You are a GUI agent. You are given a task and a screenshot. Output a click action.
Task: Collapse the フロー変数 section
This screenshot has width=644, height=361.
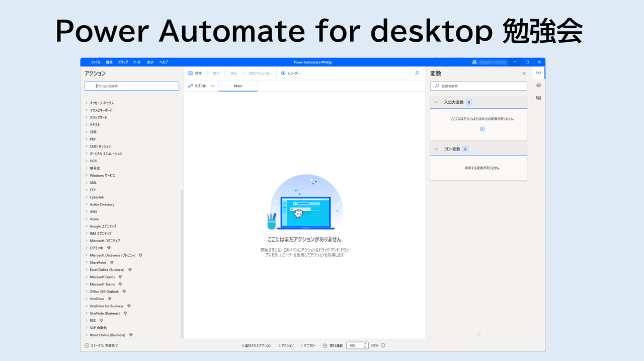point(436,149)
